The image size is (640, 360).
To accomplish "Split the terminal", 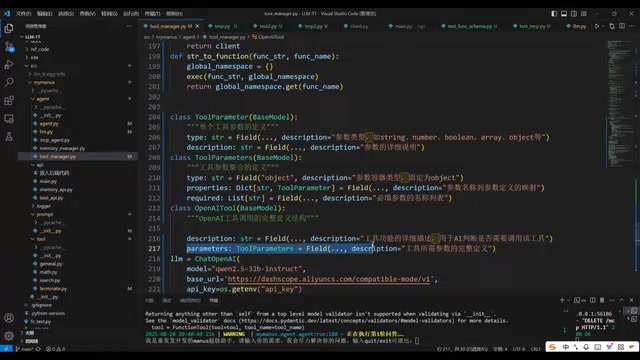I will (593, 300).
